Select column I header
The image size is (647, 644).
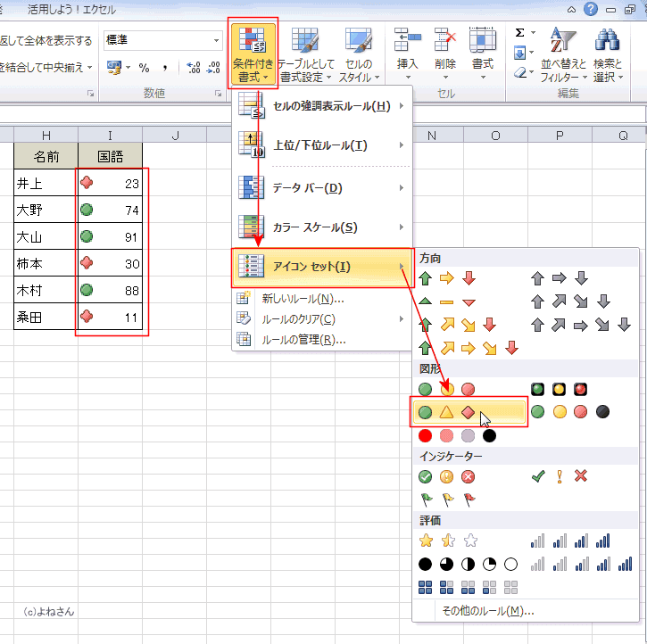[110, 136]
